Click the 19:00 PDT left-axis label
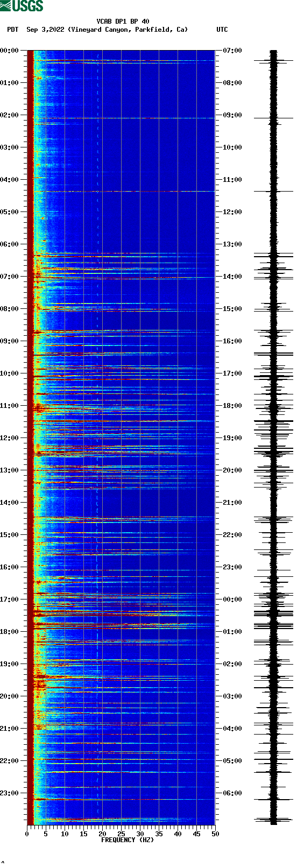The width and height of the screenshot is (297, 868). click(10, 664)
